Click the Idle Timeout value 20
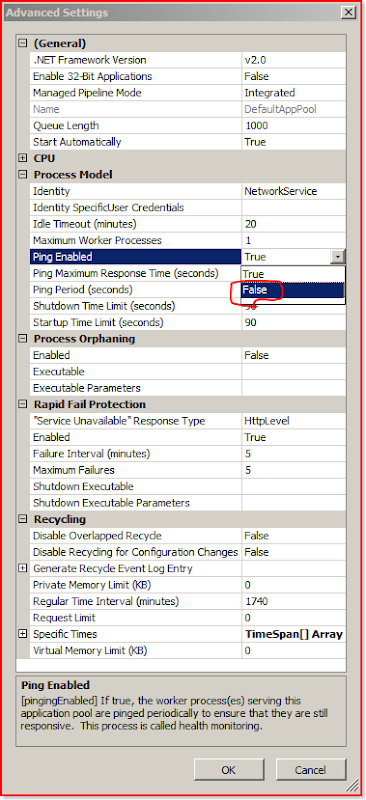The image size is (366, 800). click(x=294, y=224)
